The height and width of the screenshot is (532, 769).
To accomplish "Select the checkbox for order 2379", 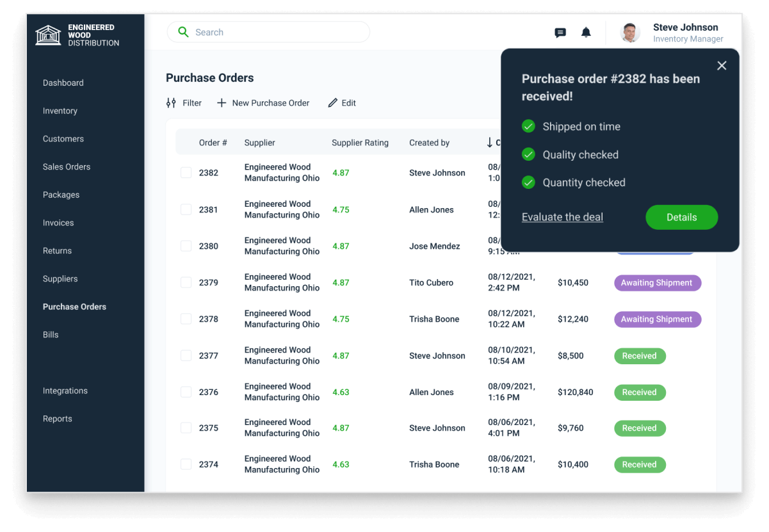I will click(x=186, y=282).
